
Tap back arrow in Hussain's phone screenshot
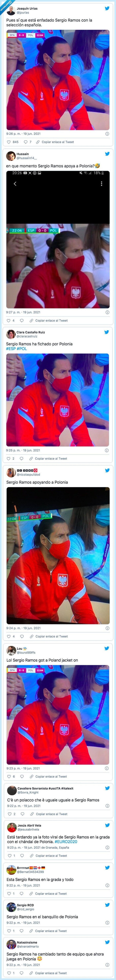point(15,184)
